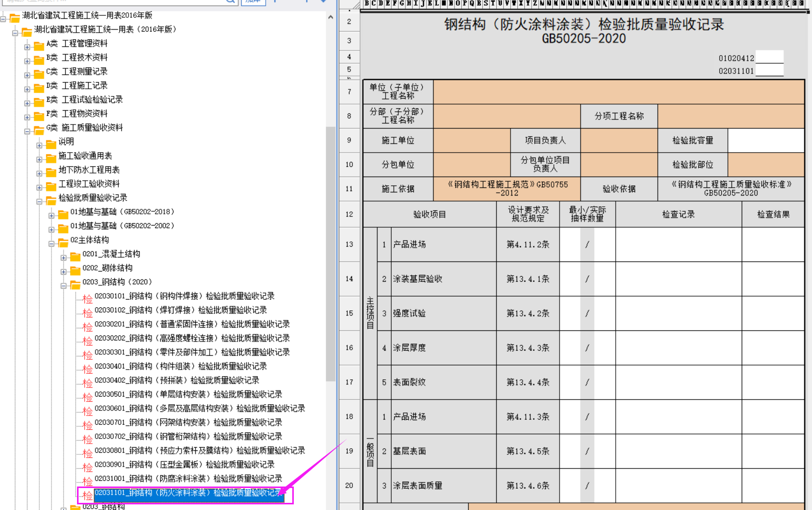The image size is (812, 510).
Task: Click the folder icon of 工程竣工验收资料
Action: [51, 186]
